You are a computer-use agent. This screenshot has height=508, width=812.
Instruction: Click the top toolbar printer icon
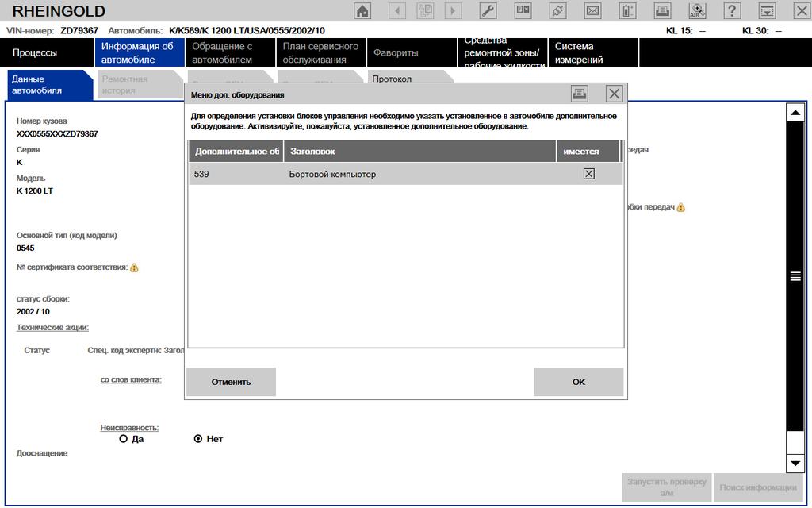coord(662,11)
